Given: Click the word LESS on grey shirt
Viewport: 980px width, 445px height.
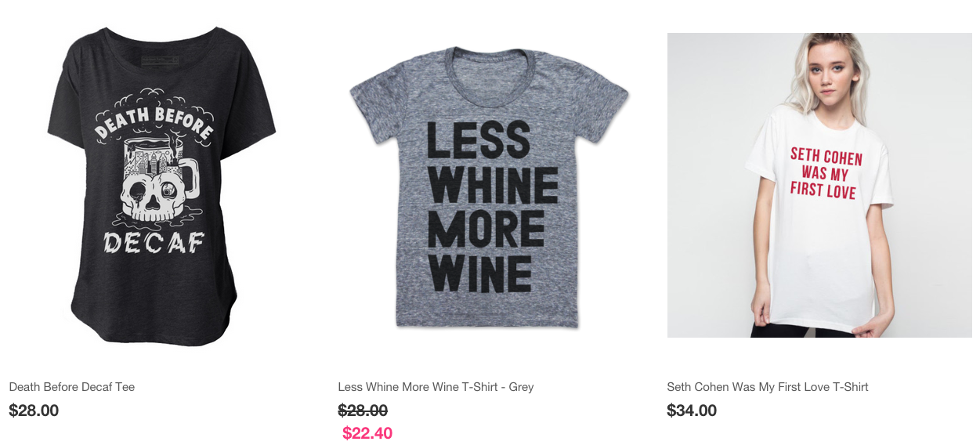Looking at the screenshot, I should 478,140.
